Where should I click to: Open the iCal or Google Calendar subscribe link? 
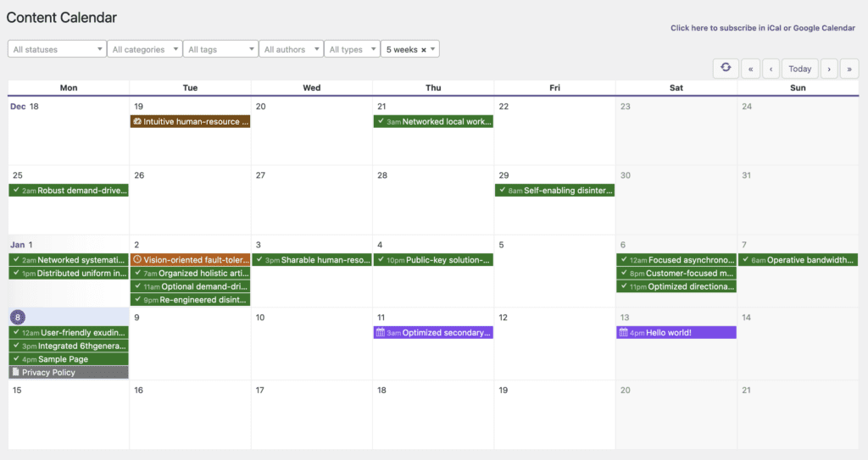point(763,28)
